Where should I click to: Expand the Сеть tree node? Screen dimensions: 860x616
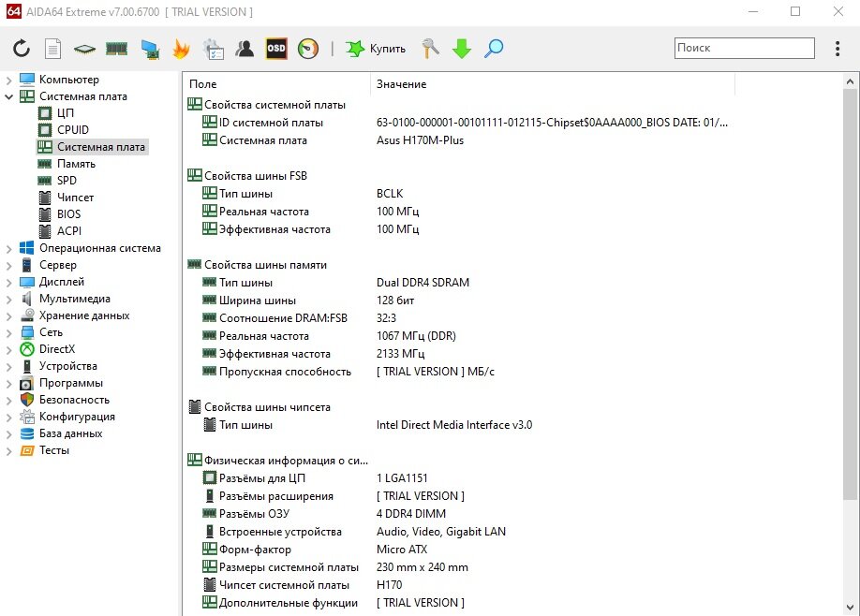tap(8, 333)
